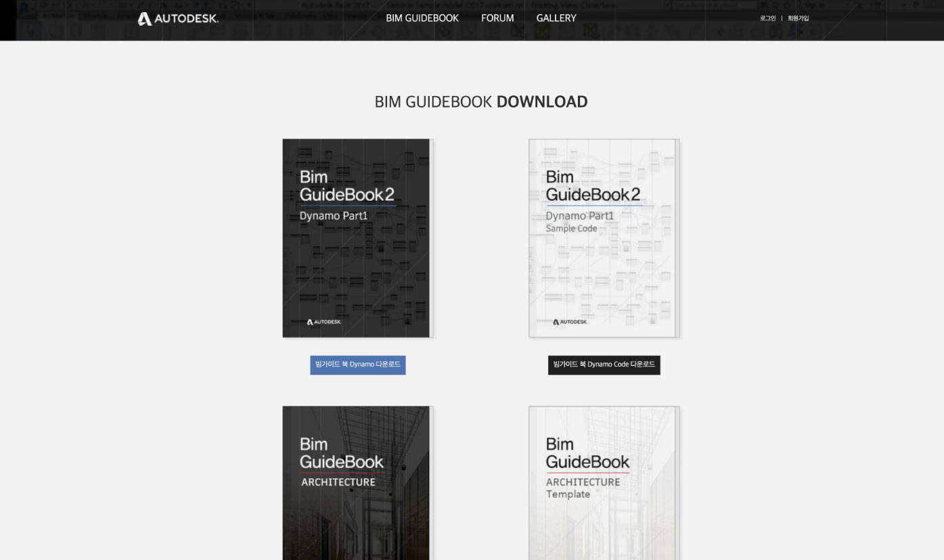Open the BIM GUIDEBOOK menu
The width and height of the screenshot is (944, 560).
coord(422,18)
